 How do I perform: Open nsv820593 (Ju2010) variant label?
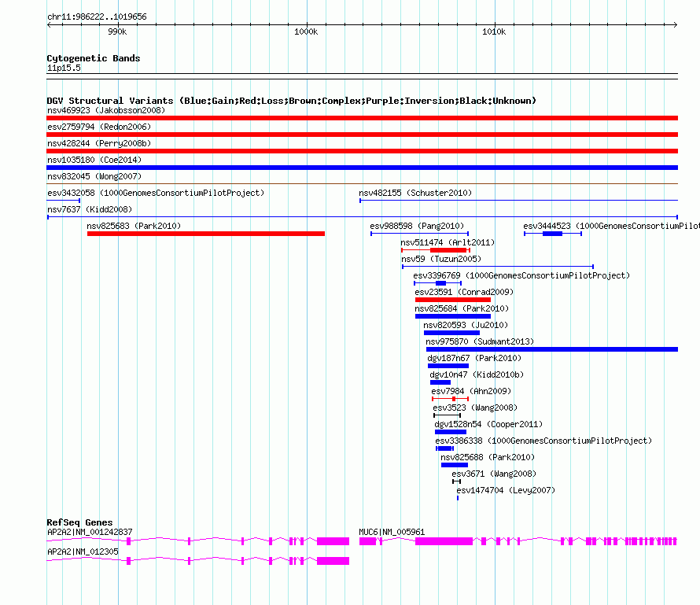pyautogui.click(x=466, y=325)
